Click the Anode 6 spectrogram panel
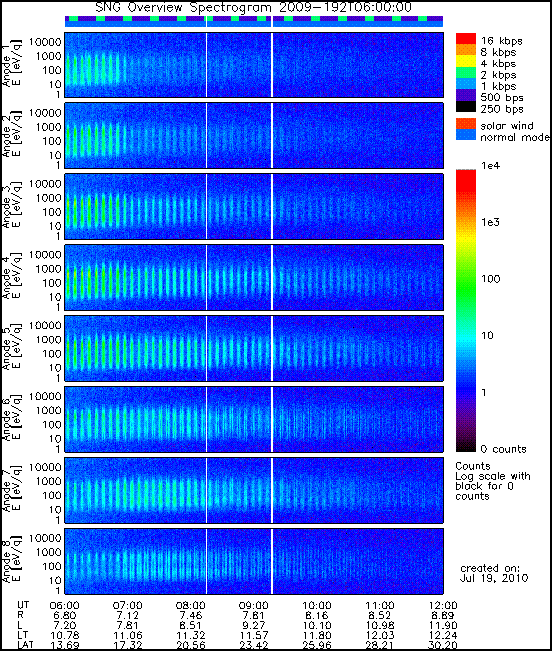This screenshot has width=552, height=651. 254,419
